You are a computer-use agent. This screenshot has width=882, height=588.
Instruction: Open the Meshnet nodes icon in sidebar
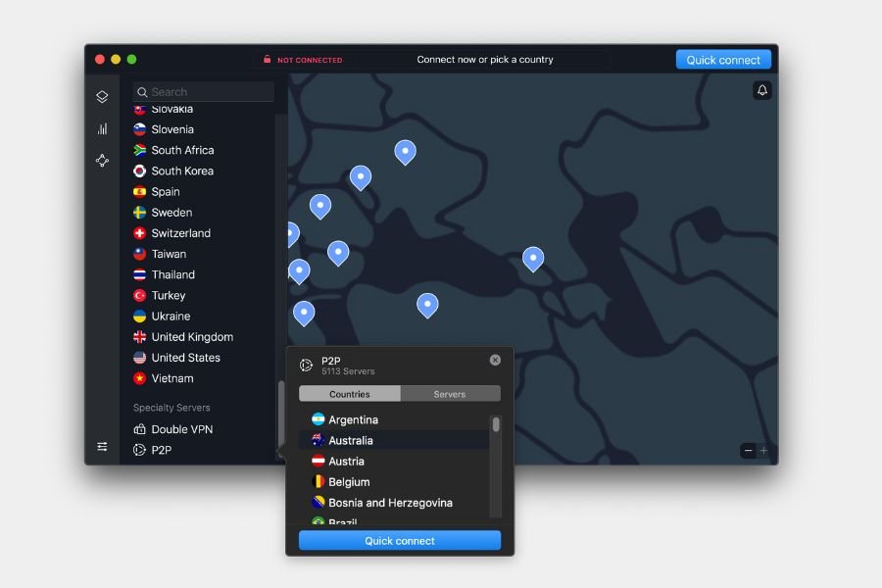pos(102,161)
